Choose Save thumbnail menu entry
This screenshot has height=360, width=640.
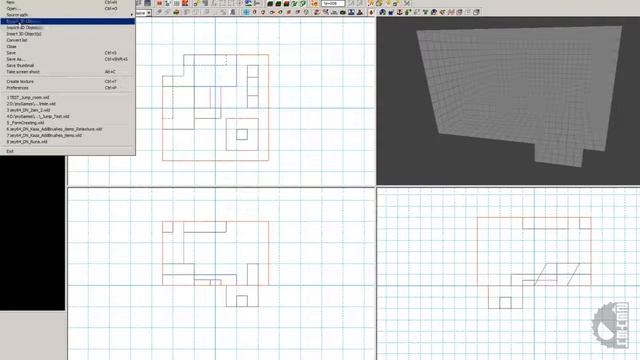(67, 65)
